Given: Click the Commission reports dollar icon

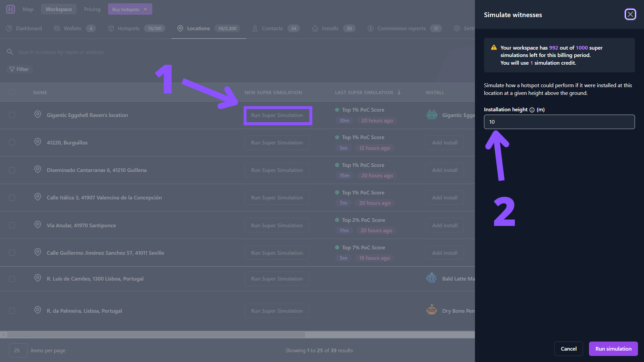Looking at the screenshot, I should coord(371,28).
